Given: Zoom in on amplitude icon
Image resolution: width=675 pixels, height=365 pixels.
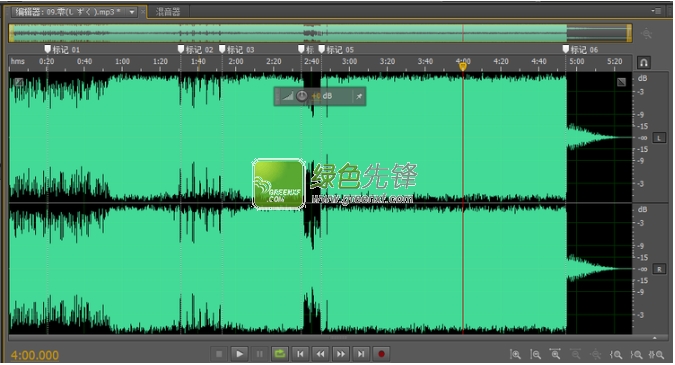Looking at the screenshot, I should point(515,354).
